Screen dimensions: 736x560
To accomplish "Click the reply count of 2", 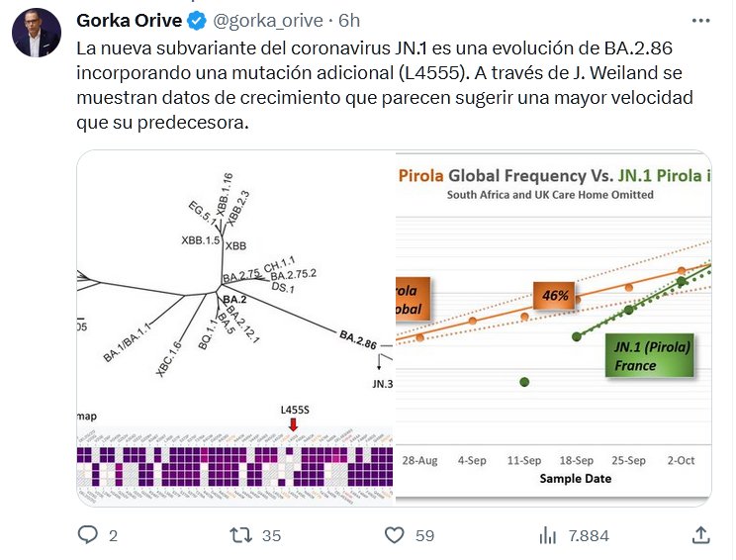I will pos(113,536).
